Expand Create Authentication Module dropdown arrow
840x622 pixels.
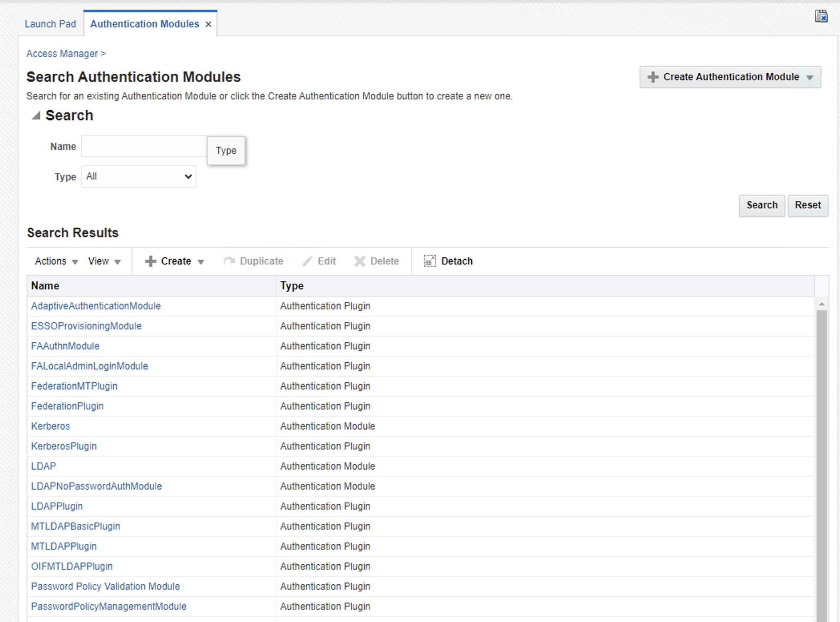click(x=810, y=77)
